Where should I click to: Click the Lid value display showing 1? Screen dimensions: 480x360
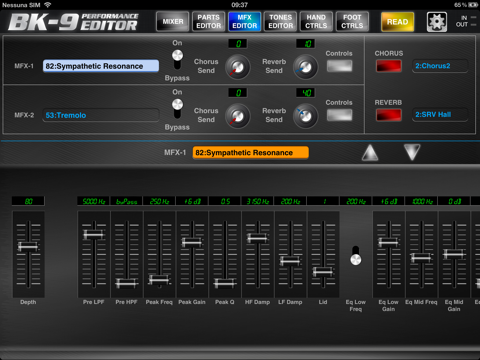click(x=323, y=201)
